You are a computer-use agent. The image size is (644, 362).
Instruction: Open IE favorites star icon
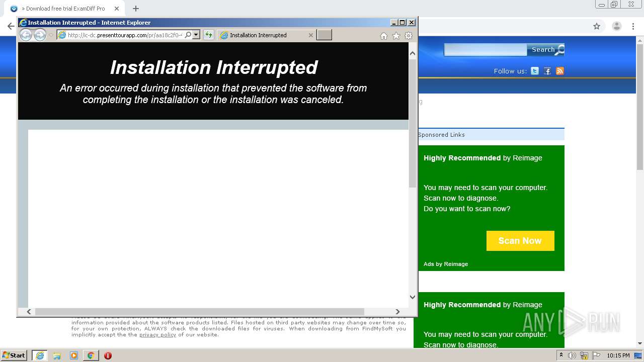(396, 36)
